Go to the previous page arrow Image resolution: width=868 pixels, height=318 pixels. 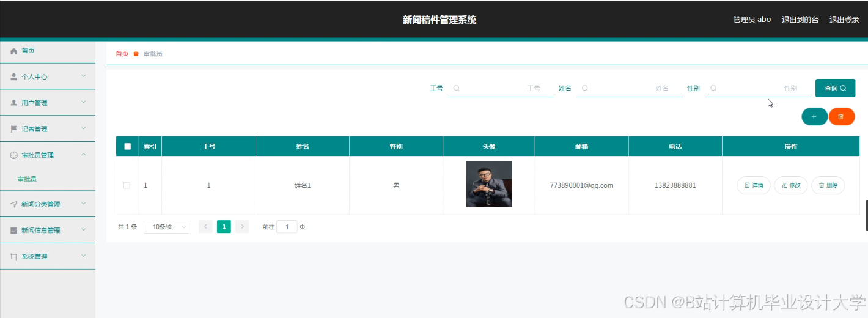tap(205, 227)
